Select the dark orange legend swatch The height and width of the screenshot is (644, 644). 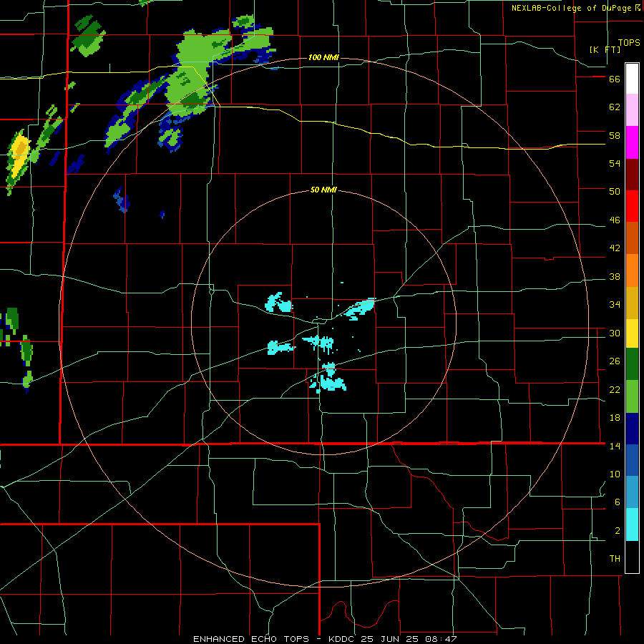point(632,238)
